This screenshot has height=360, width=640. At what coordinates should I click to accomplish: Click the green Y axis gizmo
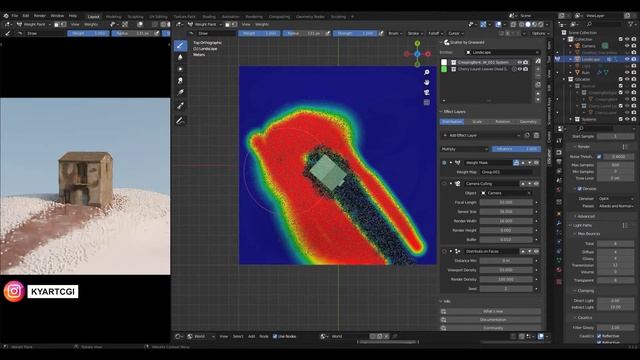(x=417, y=43)
